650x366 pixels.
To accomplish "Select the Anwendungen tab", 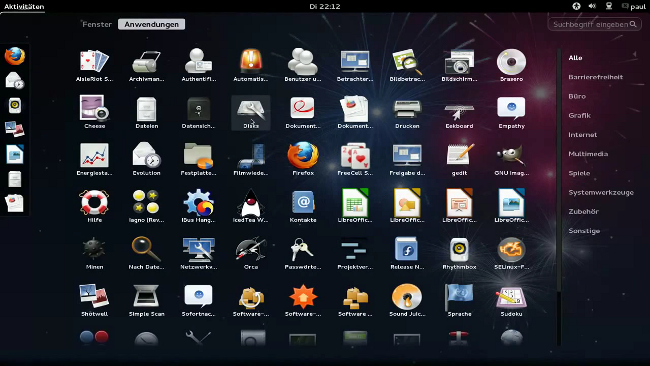I will click(151, 24).
